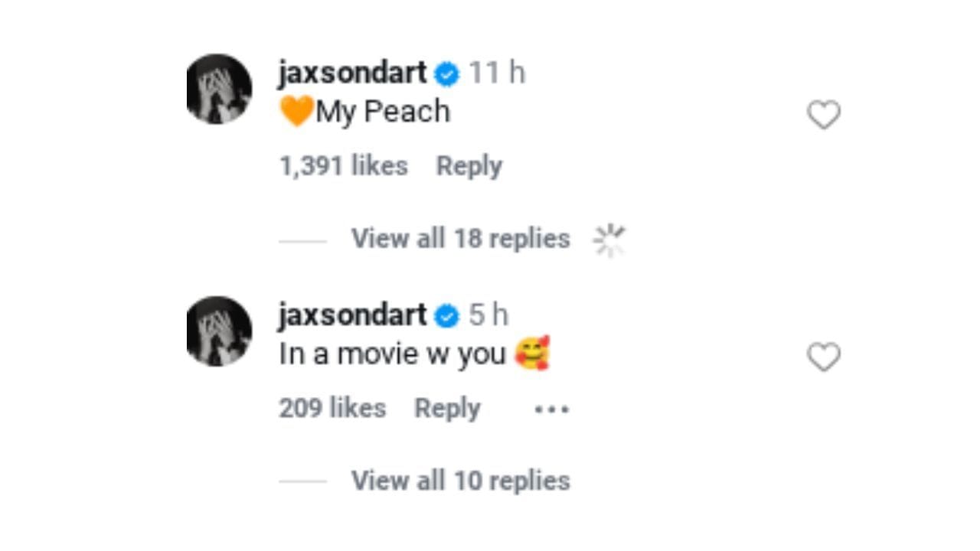Expand View all 18 replies
This screenshot has height=551, width=980.
pyautogui.click(x=461, y=239)
